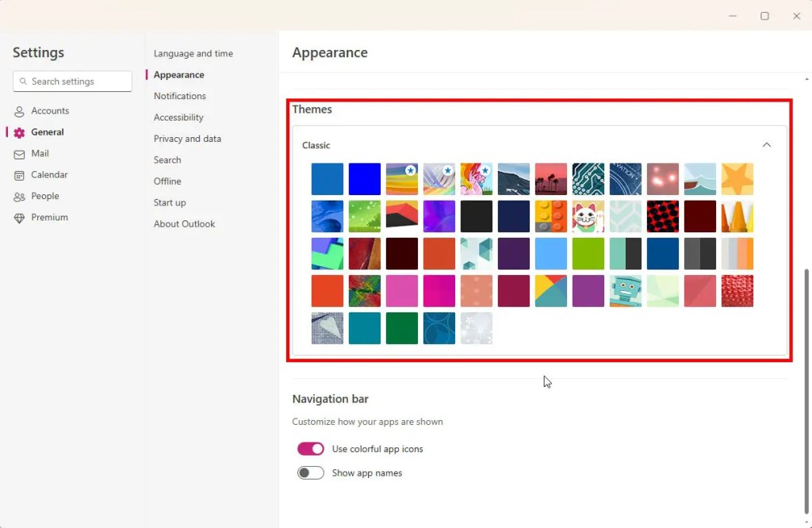Viewport: 812px width, 528px height.
Task: Choose the magenta pink color theme
Action: pyautogui.click(x=439, y=291)
